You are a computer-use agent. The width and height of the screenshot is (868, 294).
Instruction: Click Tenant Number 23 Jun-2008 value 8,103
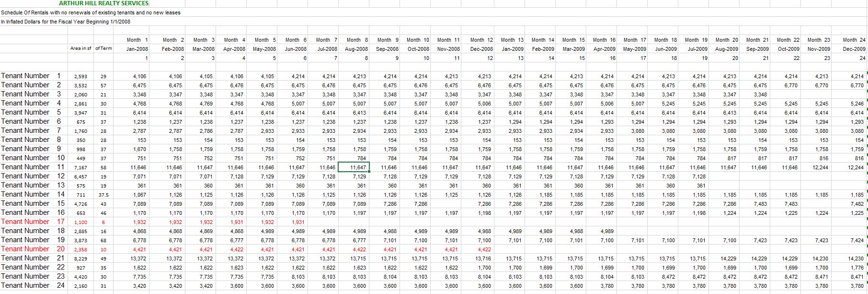coord(298,277)
